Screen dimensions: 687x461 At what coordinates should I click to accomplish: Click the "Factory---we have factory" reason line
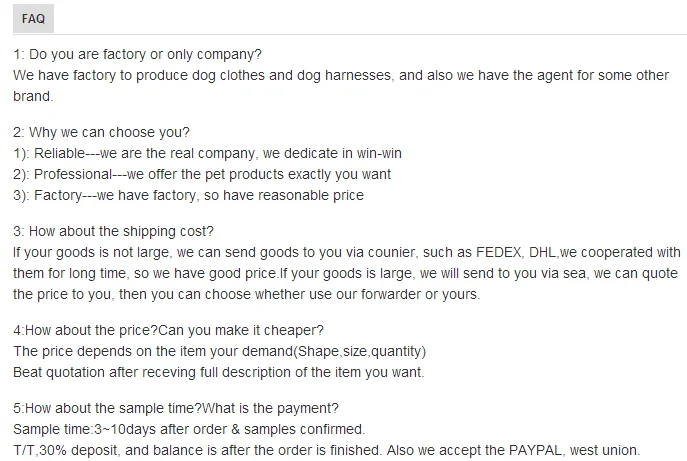pos(189,195)
